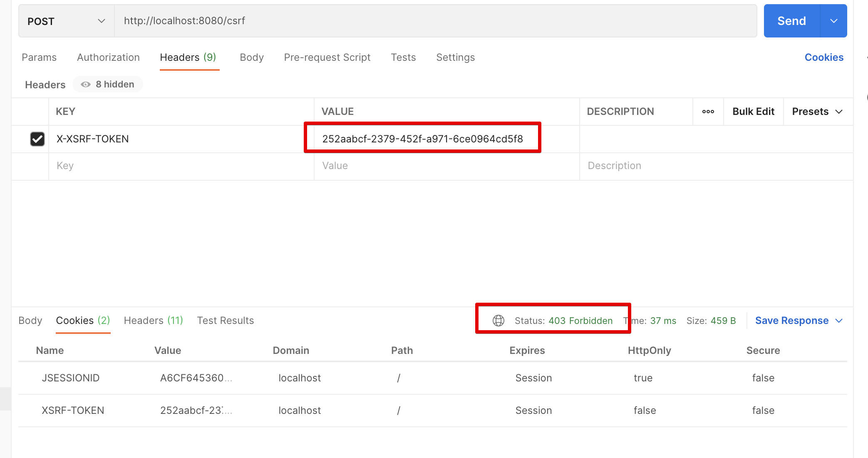Screen dimensions: 868x458
Task: Click the Bulk Edit button
Action: [x=753, y=112]
